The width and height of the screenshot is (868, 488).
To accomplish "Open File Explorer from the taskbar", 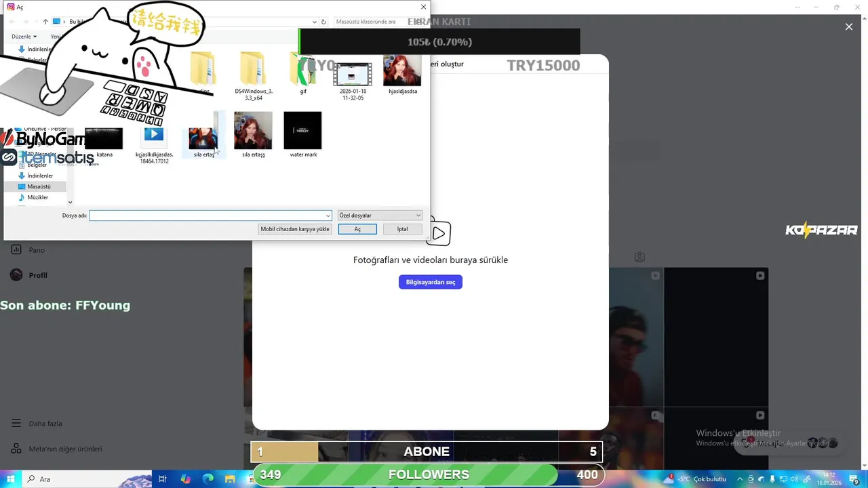I will [x=230, y=479].
